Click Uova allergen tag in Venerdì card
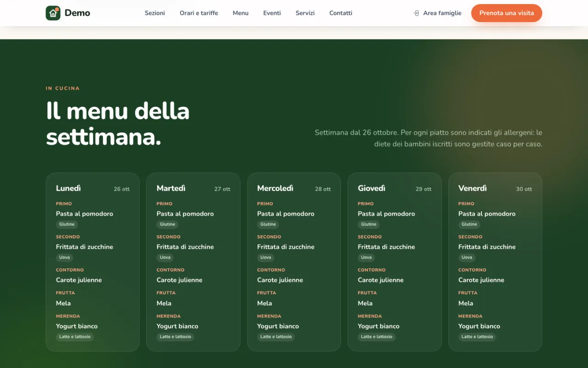Screen dimensions: 588x368 467,258
